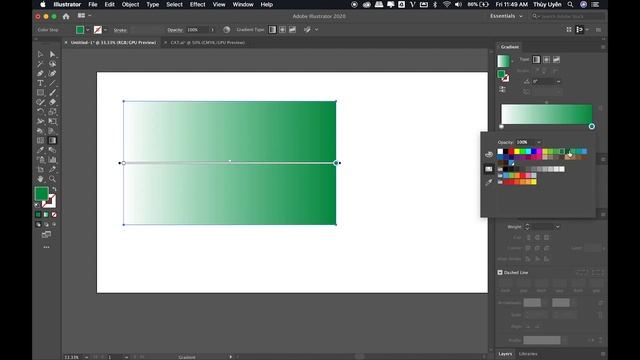Expand Opacity slider arrow in control bar
Viewport: 640px width, 360px height.
tap(212, 30)
